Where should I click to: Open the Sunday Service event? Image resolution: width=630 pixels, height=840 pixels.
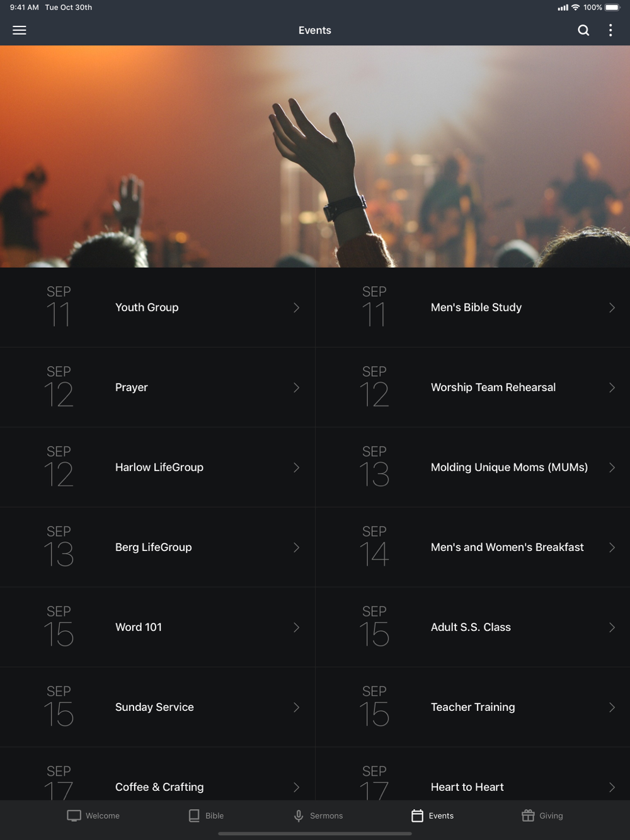[157, 707]
